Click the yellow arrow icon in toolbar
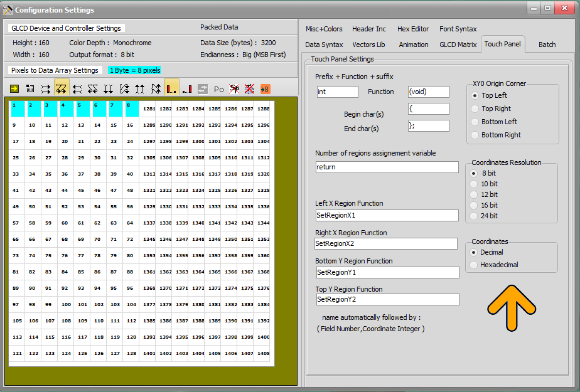Viewport: 580px width, 392px height. (x=14, y=88)
